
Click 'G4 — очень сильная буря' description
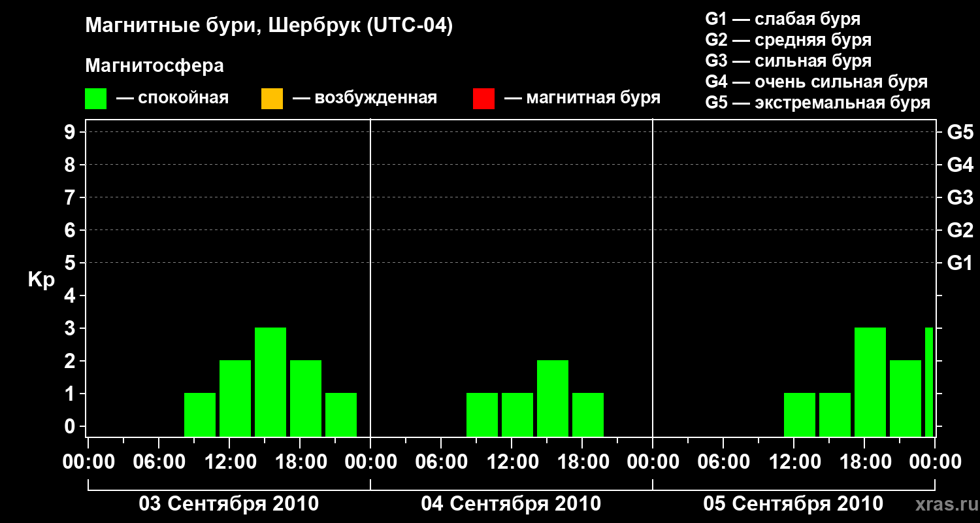tap(817, 82)
